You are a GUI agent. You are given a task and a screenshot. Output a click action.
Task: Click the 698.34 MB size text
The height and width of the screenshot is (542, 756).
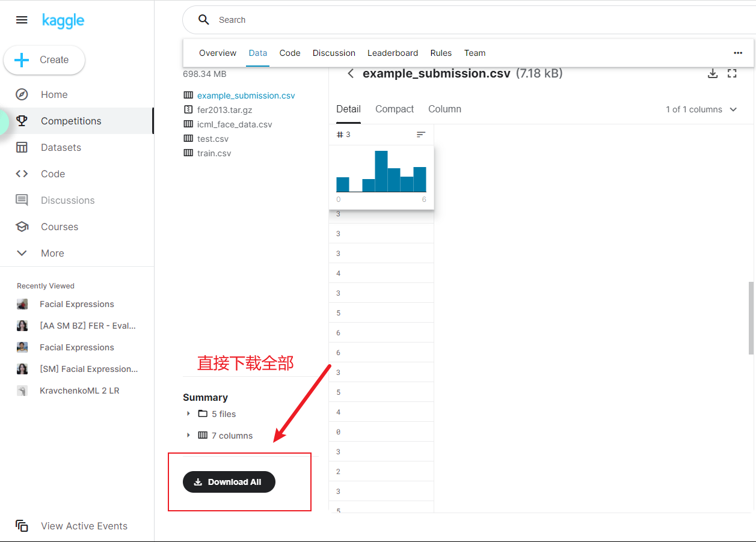[x=204, y=74]
